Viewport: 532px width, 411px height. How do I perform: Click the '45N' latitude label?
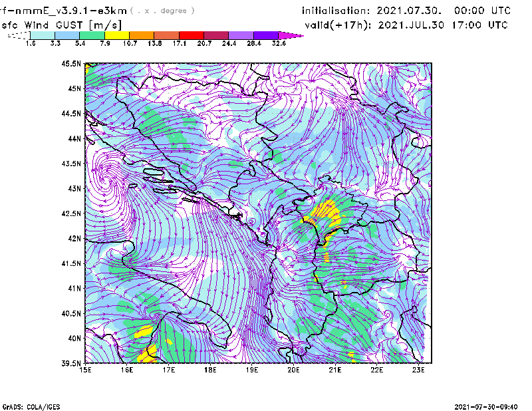(74, 88)
